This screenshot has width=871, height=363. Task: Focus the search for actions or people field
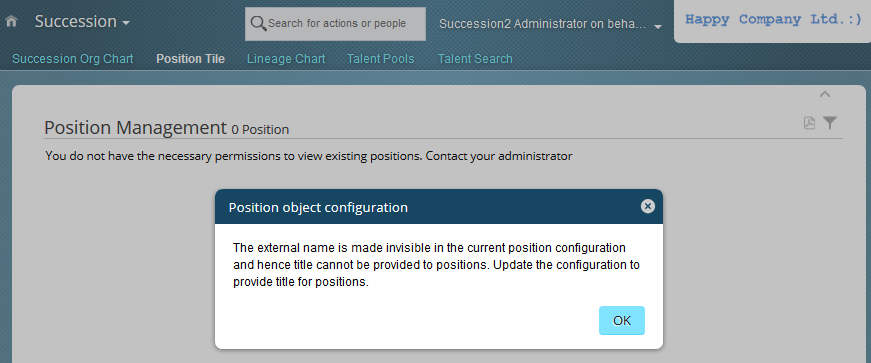[x=336, y=24]
